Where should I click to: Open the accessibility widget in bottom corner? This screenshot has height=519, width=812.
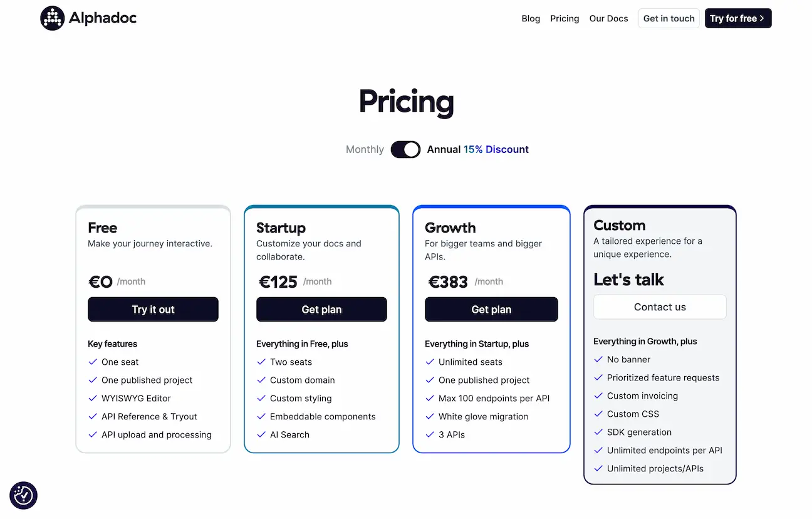coord(23,495)
